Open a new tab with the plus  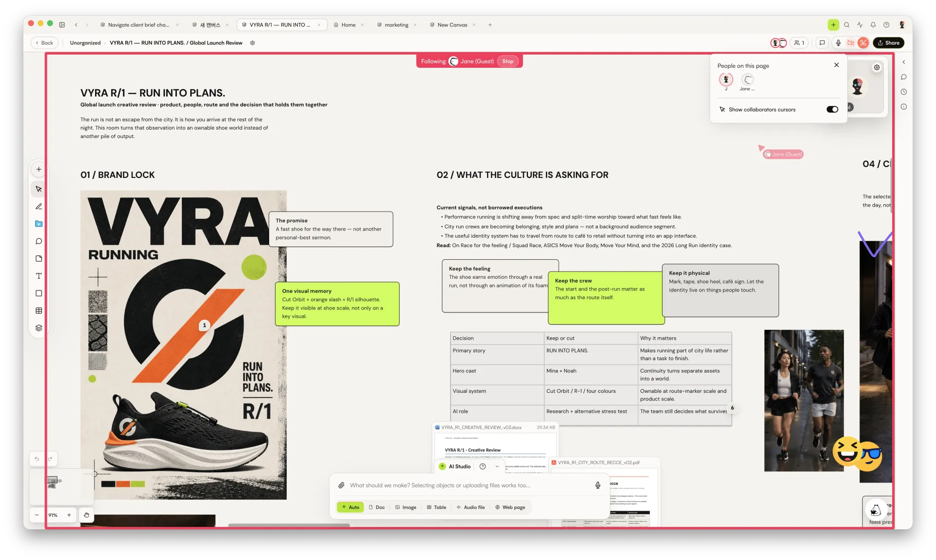pyautogui.click(x=490, y=25)
